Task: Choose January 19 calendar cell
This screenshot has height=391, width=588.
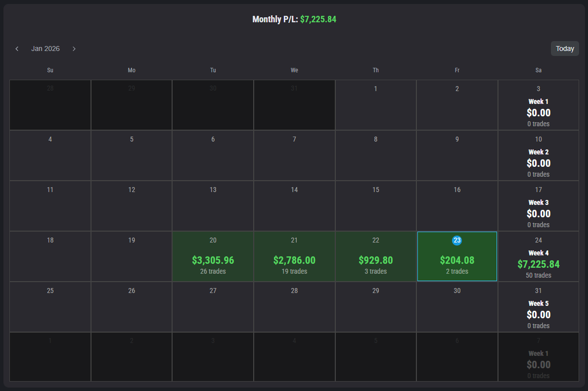Action: click(x=132, y=256)
